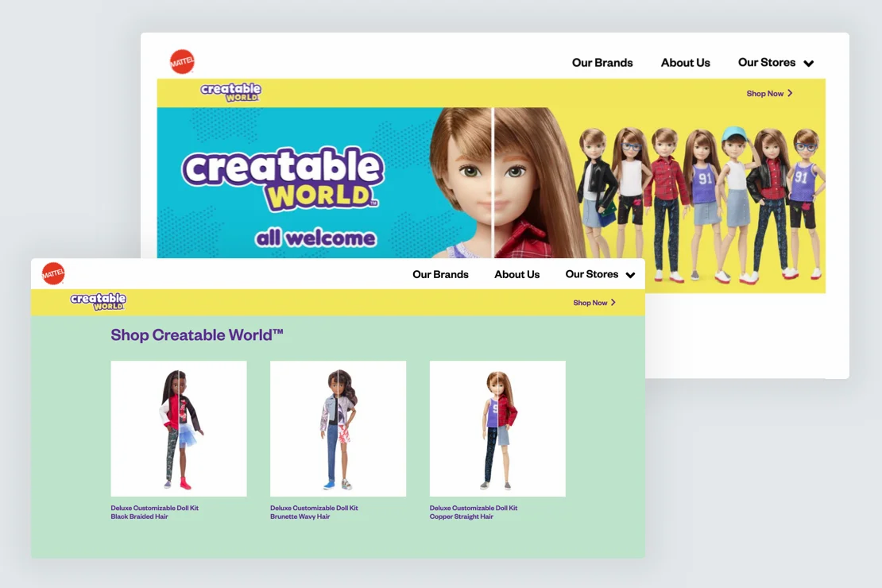Click the Creatable World logo on the back window banner
Viewport: 882px width, 588px height.
pyautogui.click(x=232, y=93)
